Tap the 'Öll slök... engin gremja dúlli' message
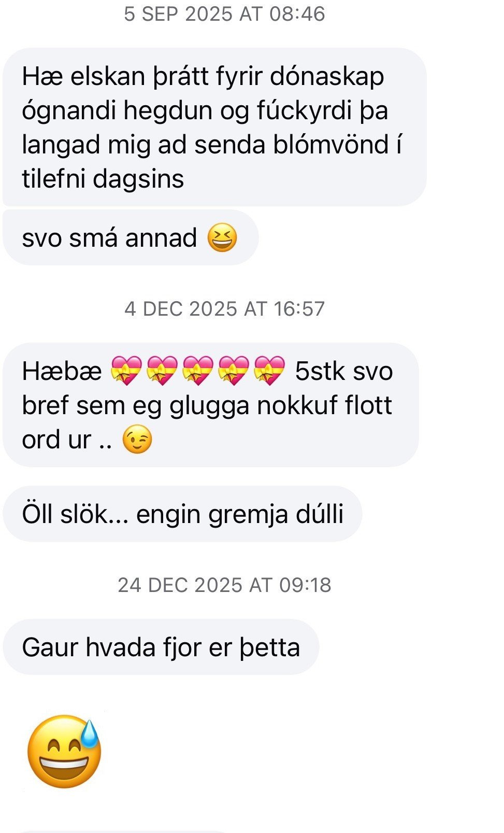Screen dimensions: 504x833 click(x=182, y=514)
